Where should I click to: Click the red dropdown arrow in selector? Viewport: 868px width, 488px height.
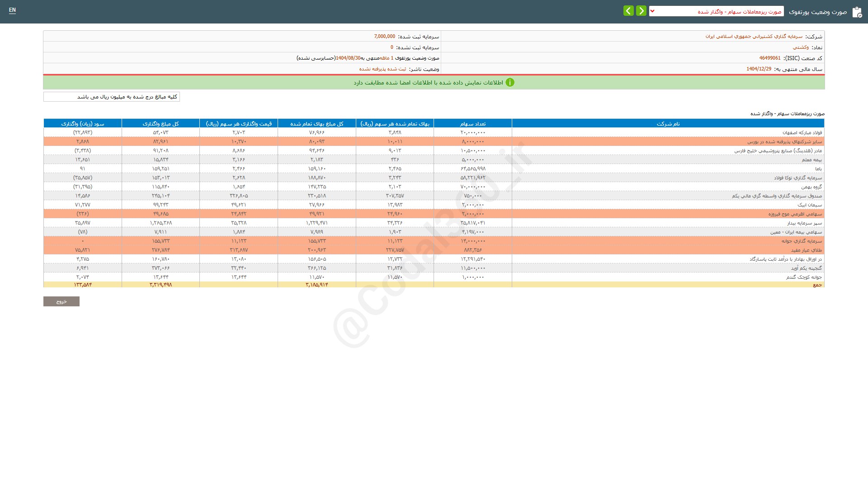pos(652,11)
